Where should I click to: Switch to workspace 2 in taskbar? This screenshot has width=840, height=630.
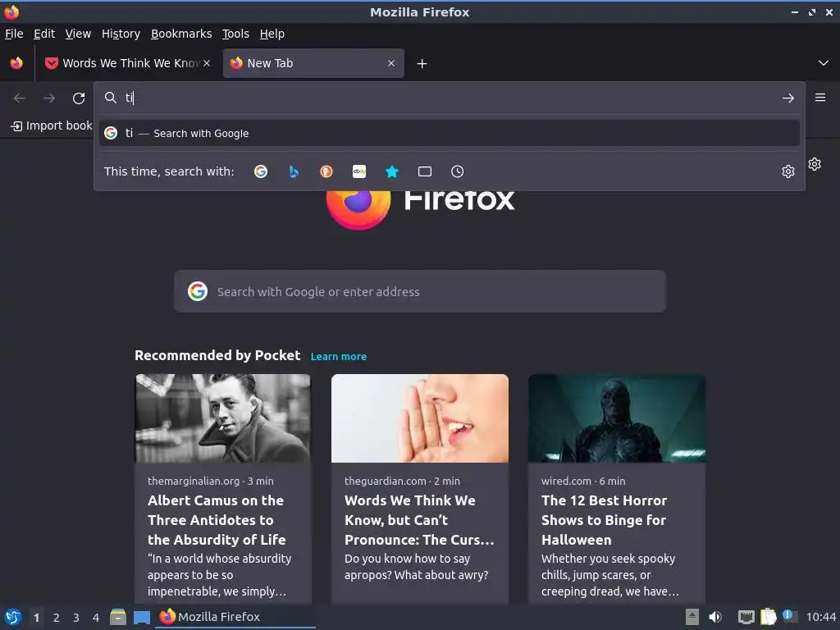coord(57,618)
